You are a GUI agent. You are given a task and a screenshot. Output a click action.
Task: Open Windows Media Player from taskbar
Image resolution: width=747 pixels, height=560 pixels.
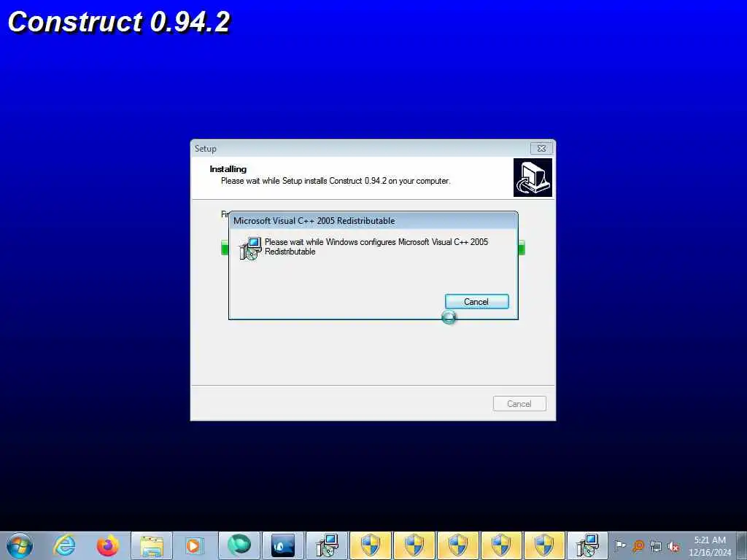coord(194,545)
